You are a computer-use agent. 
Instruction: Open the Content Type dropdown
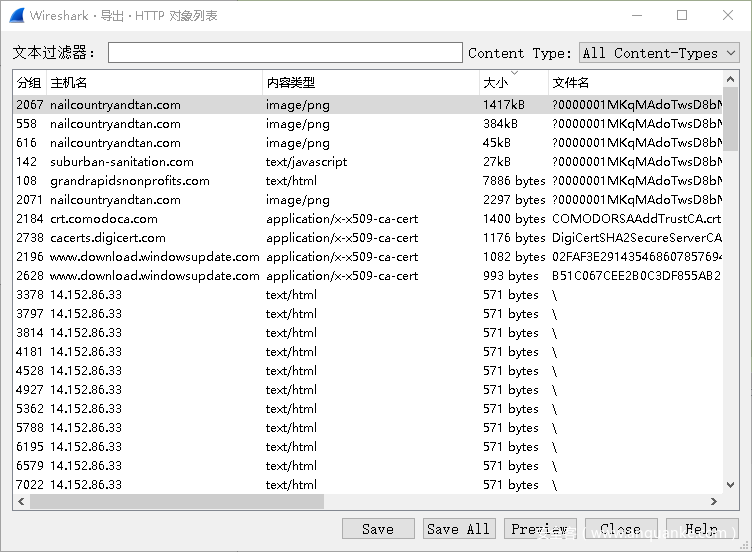point(659,53)
